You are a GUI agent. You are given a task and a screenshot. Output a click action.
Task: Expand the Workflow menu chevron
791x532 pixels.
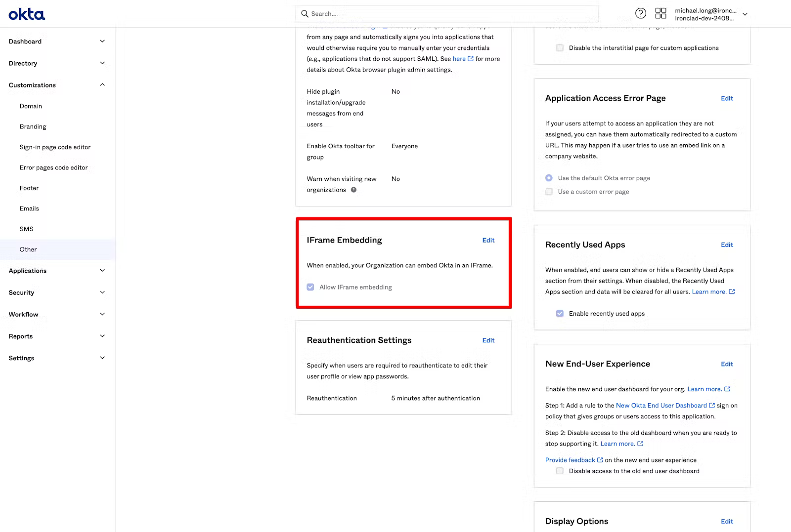click(x=102, y=314)
